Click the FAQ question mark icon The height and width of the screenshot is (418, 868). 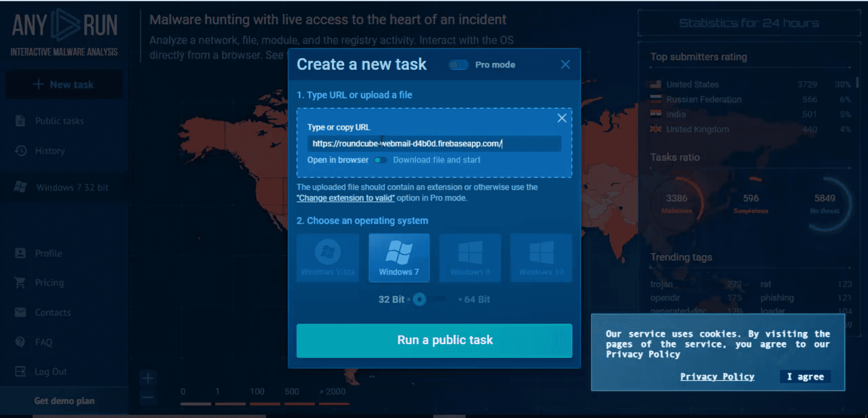pyautogui.click(x=20, y=341)
